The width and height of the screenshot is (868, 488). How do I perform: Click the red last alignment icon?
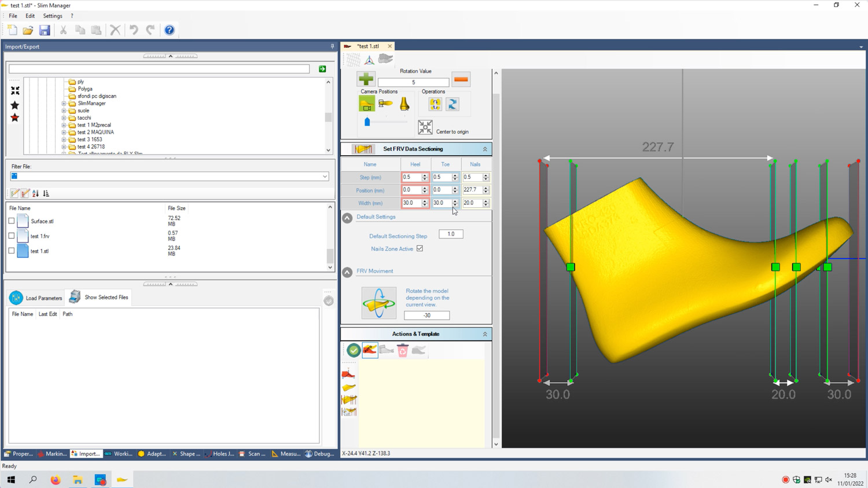tap(349, 375)
